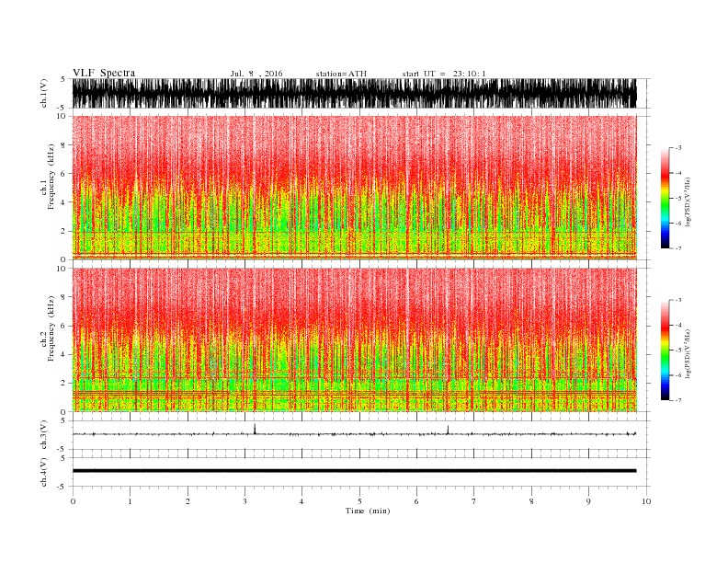The width and height of the screenshot is (728, 563).
Task: Click the "-3" tick on ch.1 color bar
Action: click(678, 148)
